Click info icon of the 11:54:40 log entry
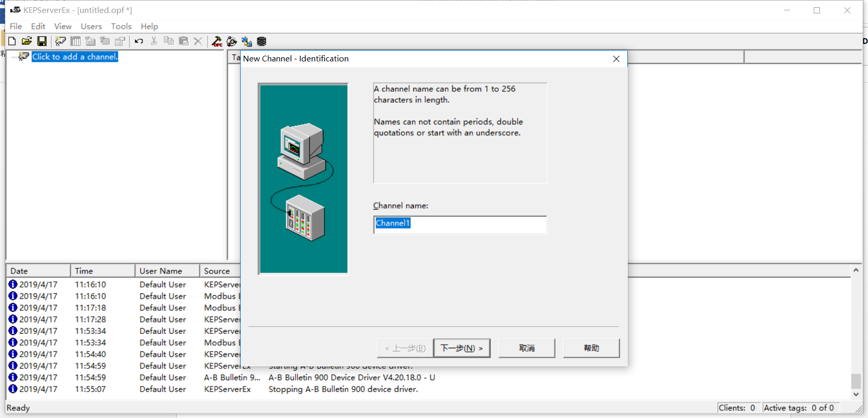The width and height of the screenshot is (868, 418). 13,354
